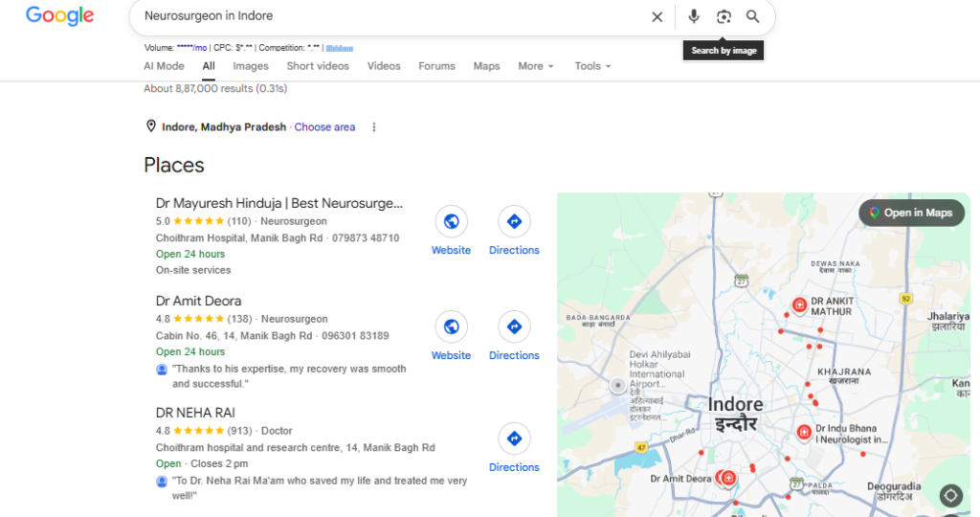
Task: Click keyword competition bar chart icon
Action: coord(340,48)
